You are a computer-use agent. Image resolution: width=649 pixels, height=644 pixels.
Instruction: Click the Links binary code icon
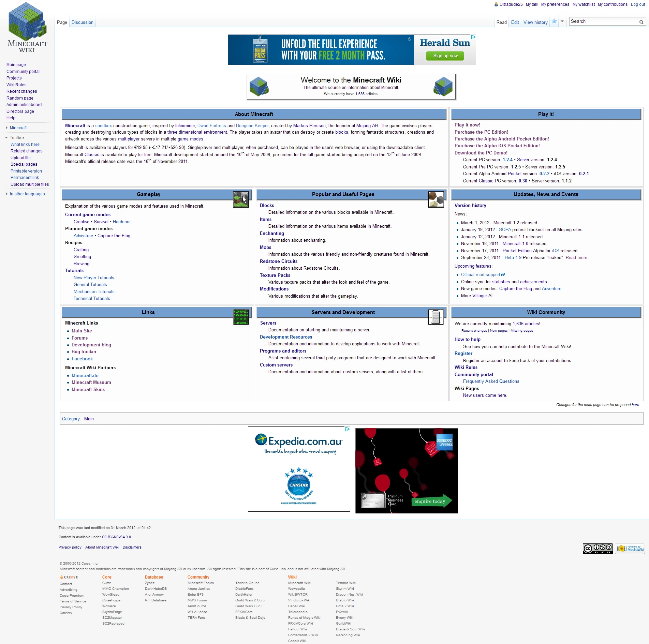pos(241,317)
